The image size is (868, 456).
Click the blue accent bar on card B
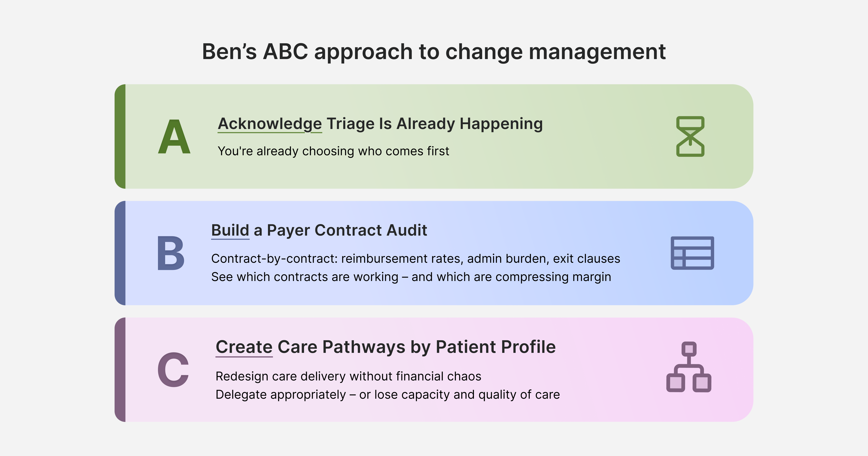pyautogui.click(x=120, y=253)
